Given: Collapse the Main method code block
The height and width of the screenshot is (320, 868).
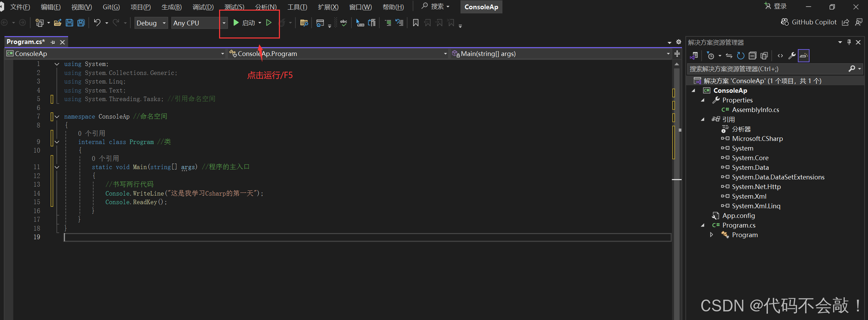Looking at the screenshot, I should [x=57, y=167].
